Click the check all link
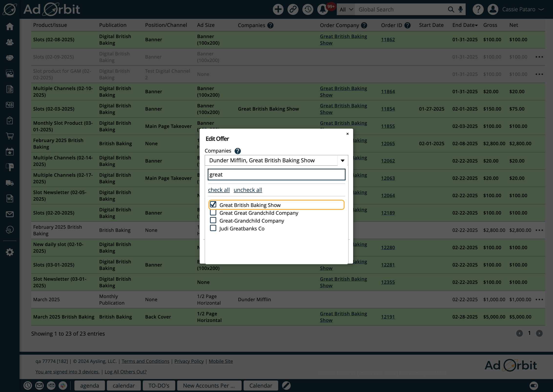 [219, 190]
